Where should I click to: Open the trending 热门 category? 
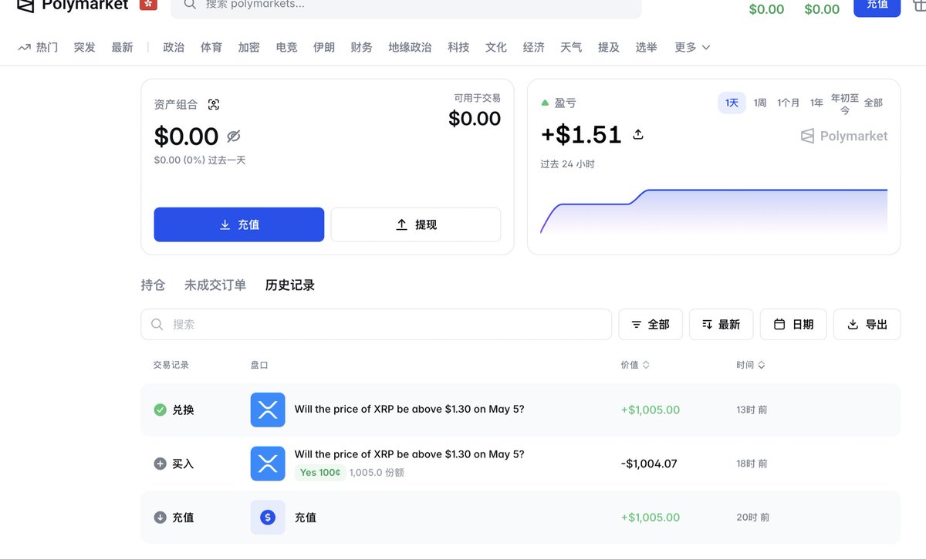coord(38,47)
